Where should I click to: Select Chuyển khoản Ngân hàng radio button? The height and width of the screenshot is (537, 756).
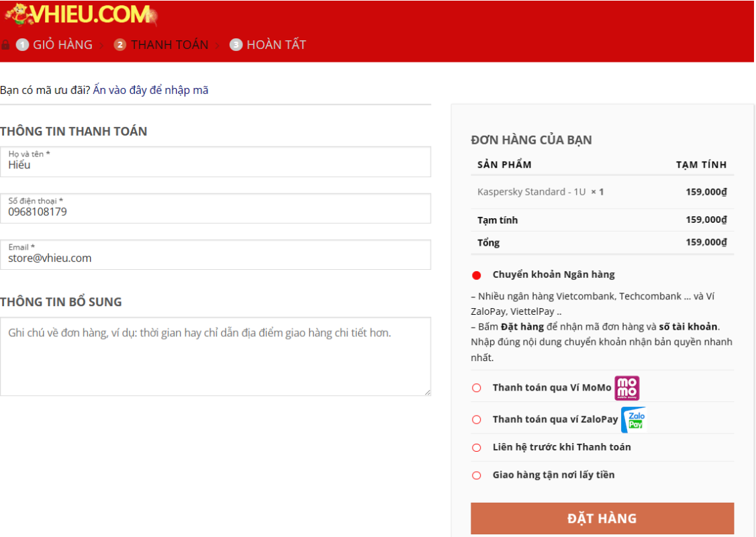point(476,275)
